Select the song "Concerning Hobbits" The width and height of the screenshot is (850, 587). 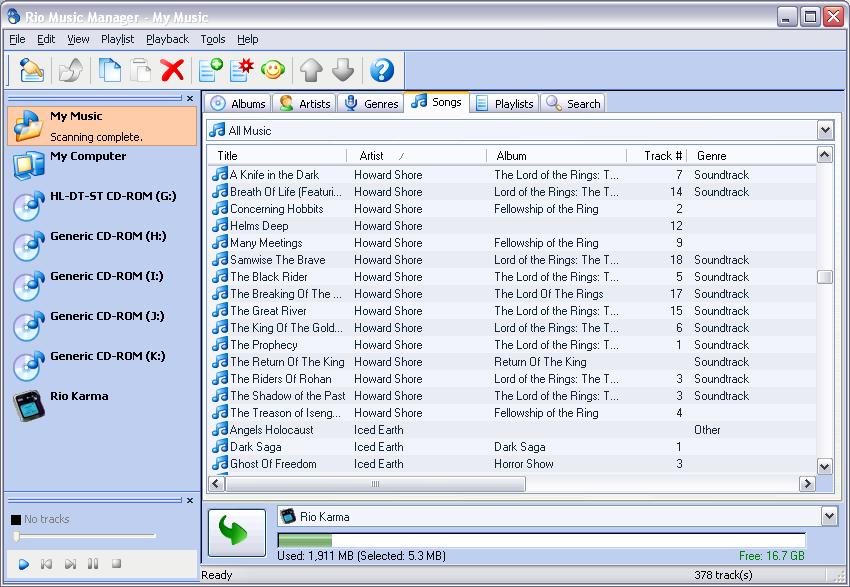512,209
